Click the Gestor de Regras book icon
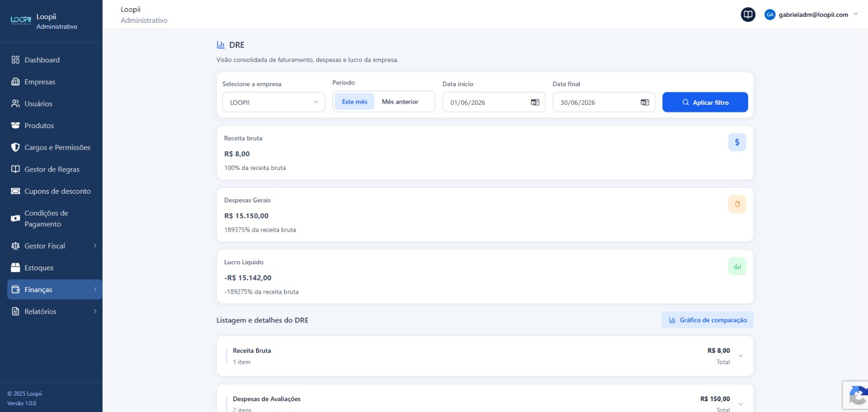Image resolution: width=868 pixels, height=412 pixels. click(15, 169)
